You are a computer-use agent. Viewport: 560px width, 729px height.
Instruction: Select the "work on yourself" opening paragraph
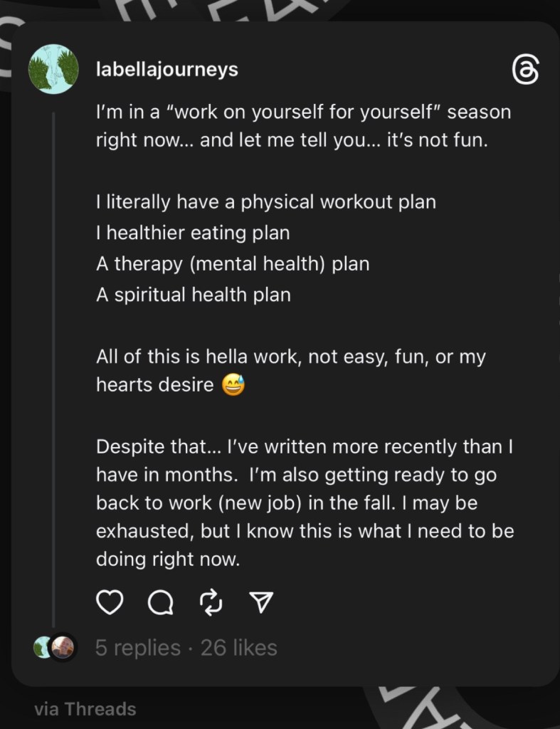point(303,125)
